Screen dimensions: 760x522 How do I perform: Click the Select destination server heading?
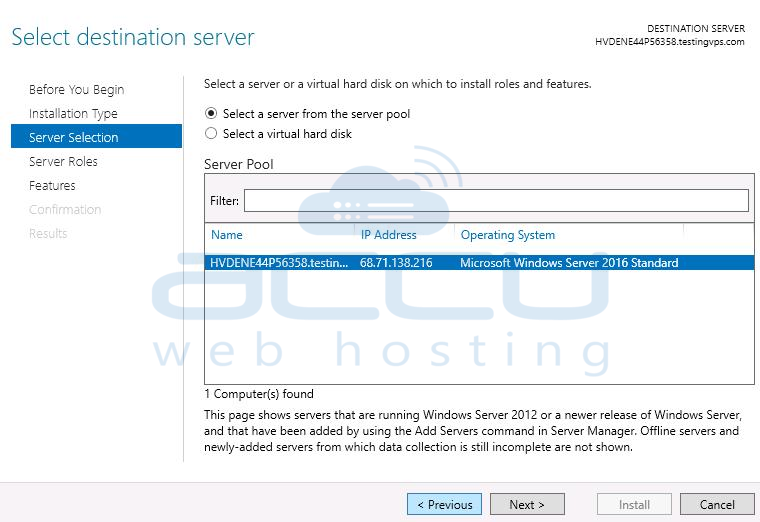point(133,37)
